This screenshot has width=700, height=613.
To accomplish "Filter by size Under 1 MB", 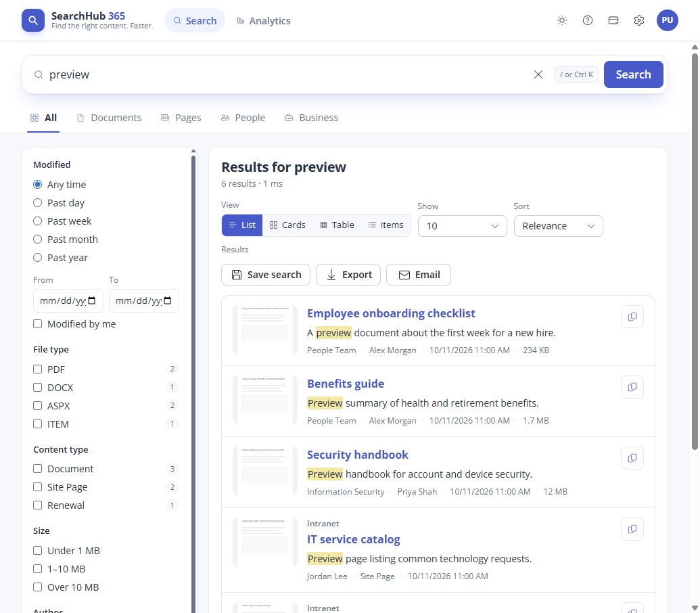I will tap(37, 551).
